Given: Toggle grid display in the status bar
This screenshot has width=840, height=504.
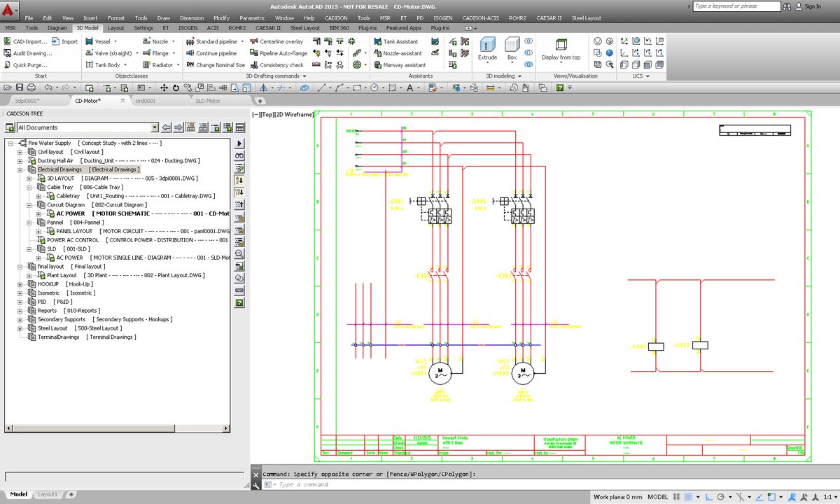Looking at the screenshot, I should [687, 496].
